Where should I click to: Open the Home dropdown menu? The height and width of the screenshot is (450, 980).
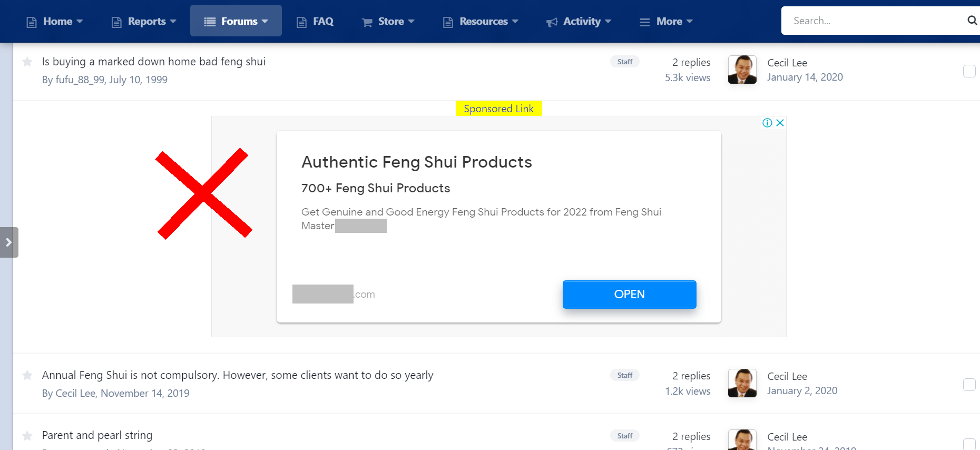coord(55,22)
